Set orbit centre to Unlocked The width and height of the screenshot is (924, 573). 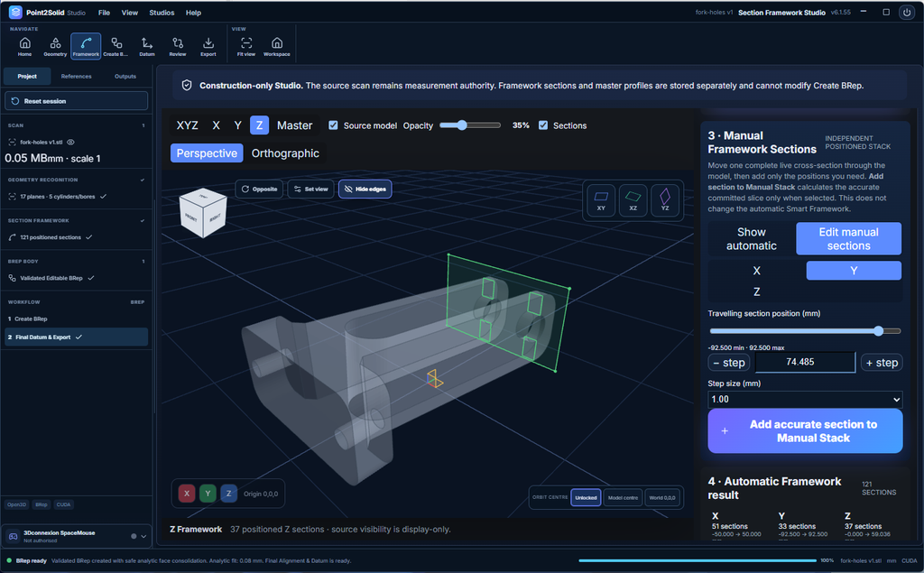click(x=586, y=497)
